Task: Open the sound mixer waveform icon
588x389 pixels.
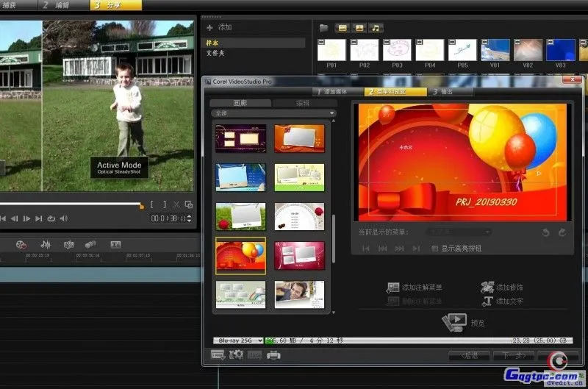Action: pyautogui.click(x=46, y=244)
